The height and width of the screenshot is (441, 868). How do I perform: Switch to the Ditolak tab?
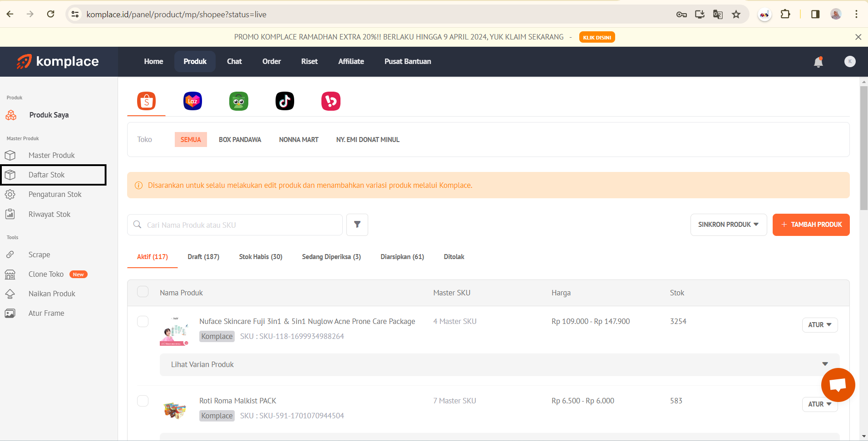tap(454, 257)
